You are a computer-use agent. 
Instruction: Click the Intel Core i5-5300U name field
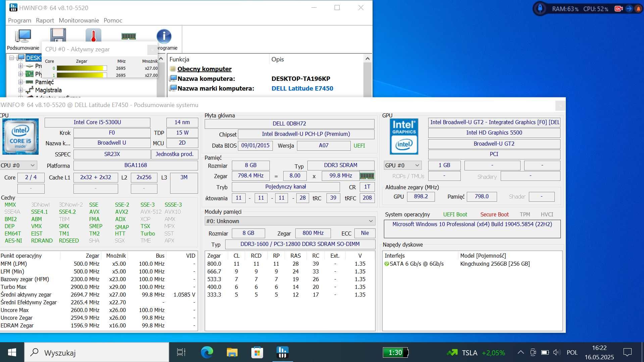[x=97, y=122]
